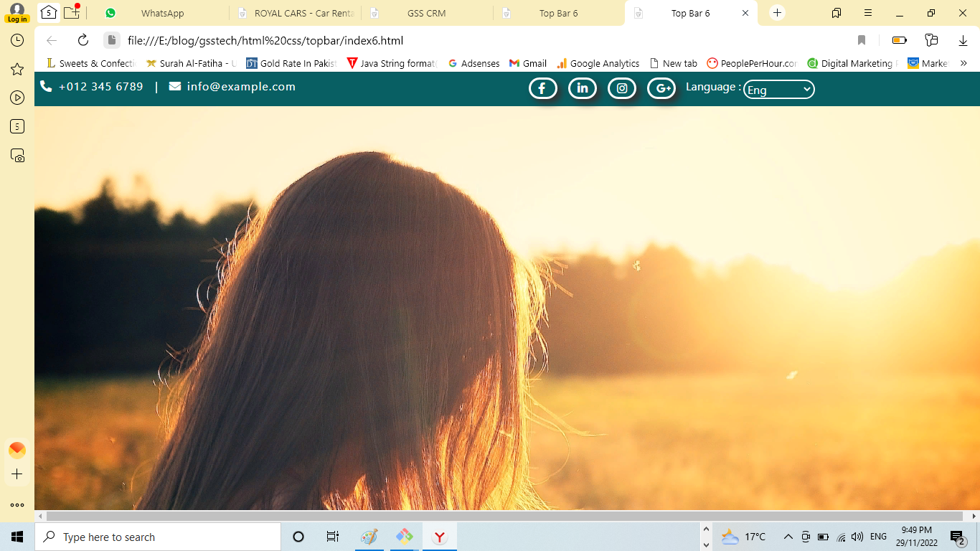980x551 pixels.
Task: Open the 9:49 PM clock and date
Action: 915,537
